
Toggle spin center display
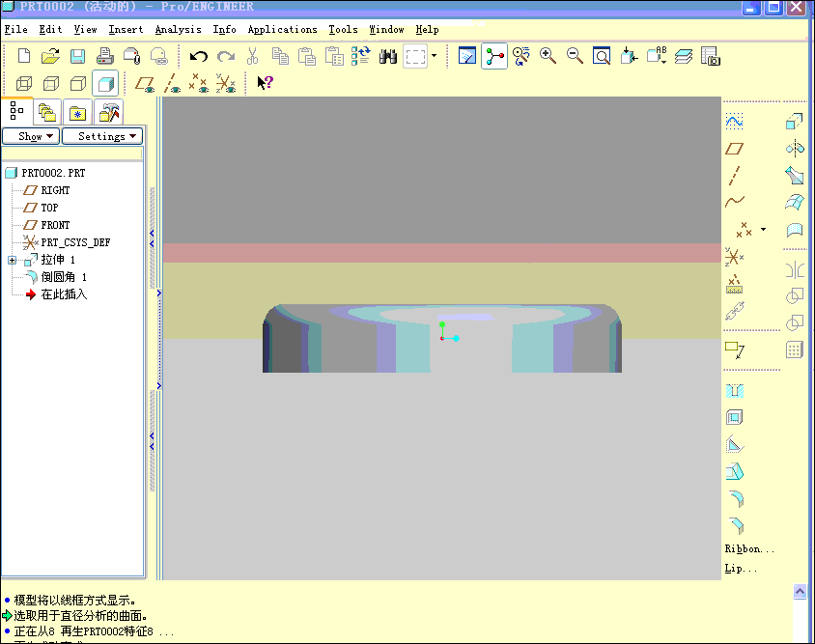[494, 56]
